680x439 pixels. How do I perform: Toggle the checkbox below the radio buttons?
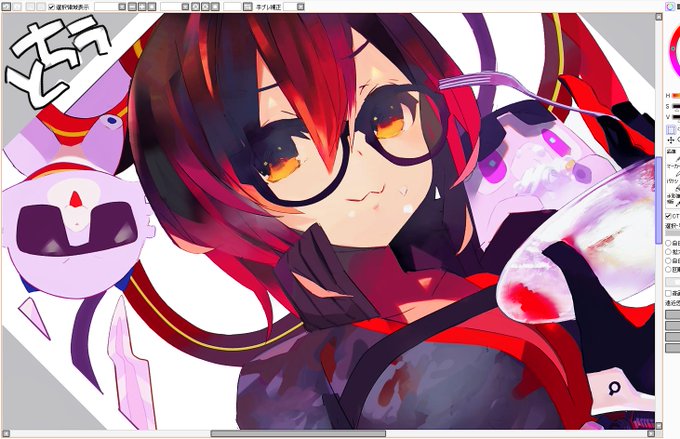(668, 293)
